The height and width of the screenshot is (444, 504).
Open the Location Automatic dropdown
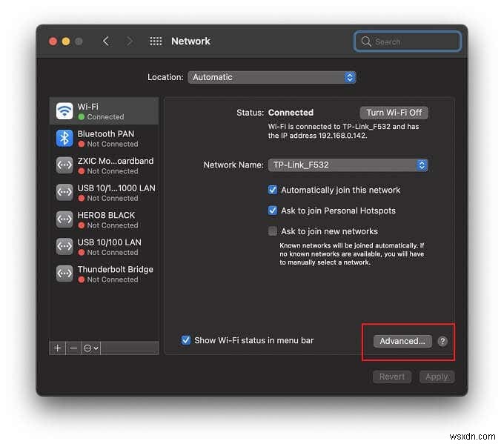(271, 77)
